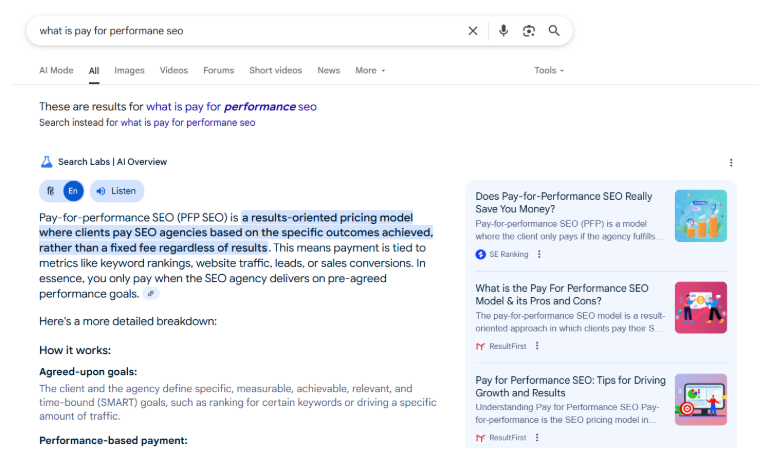The height and width of the screenshot is (462, 759).
Task: Click the magnifying glass search icon
Action: coord(554,31)
